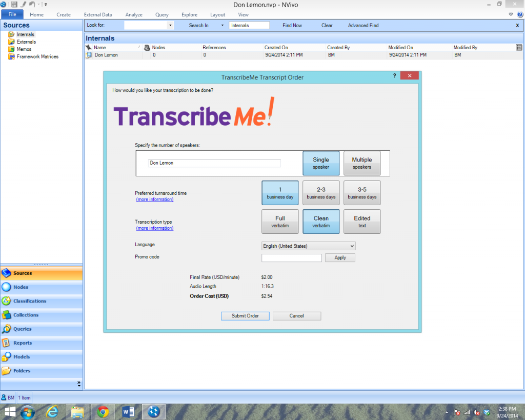525x420 pixels.
Task: Click the list view column chooser icon
Action: coord(519,48)
